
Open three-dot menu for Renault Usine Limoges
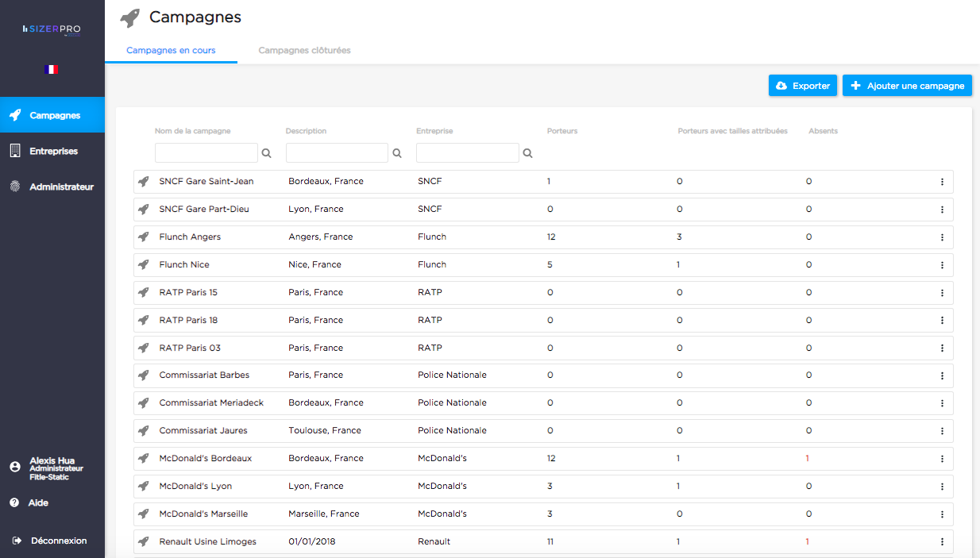pyautogui.click(x=942, y=542)
